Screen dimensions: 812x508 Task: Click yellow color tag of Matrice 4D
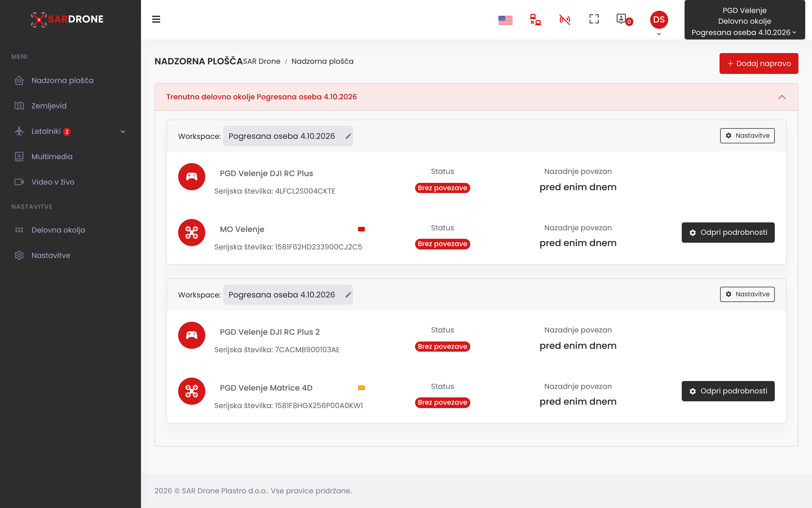tap(361, 388)
